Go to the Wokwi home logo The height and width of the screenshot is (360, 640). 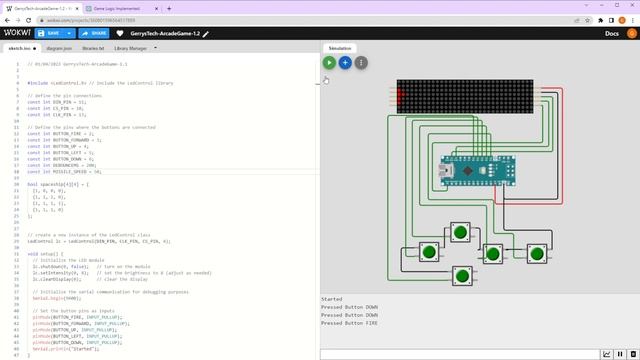(x=17, y=33)
